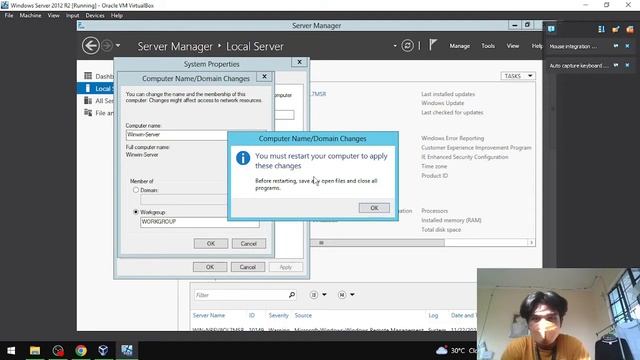Open Google Chrome from the taskbar
640x360 pixels.
coord(81,350)
